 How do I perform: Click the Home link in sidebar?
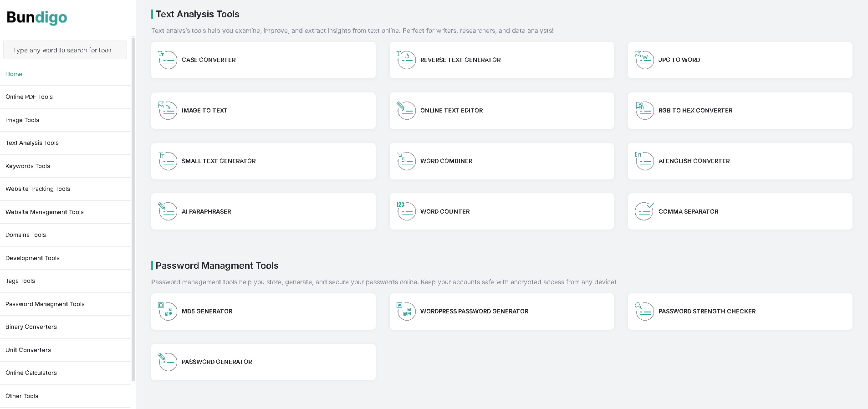(x=14, y=74)
